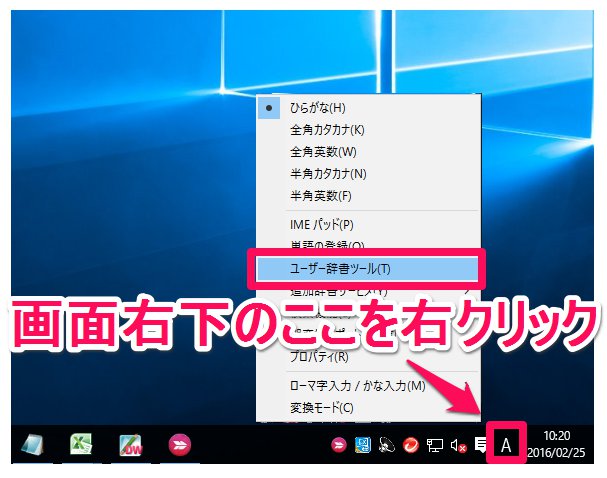The image size is (607, 478).
Task: Launch Excel from the taskbar
Action: pos(81,444)
